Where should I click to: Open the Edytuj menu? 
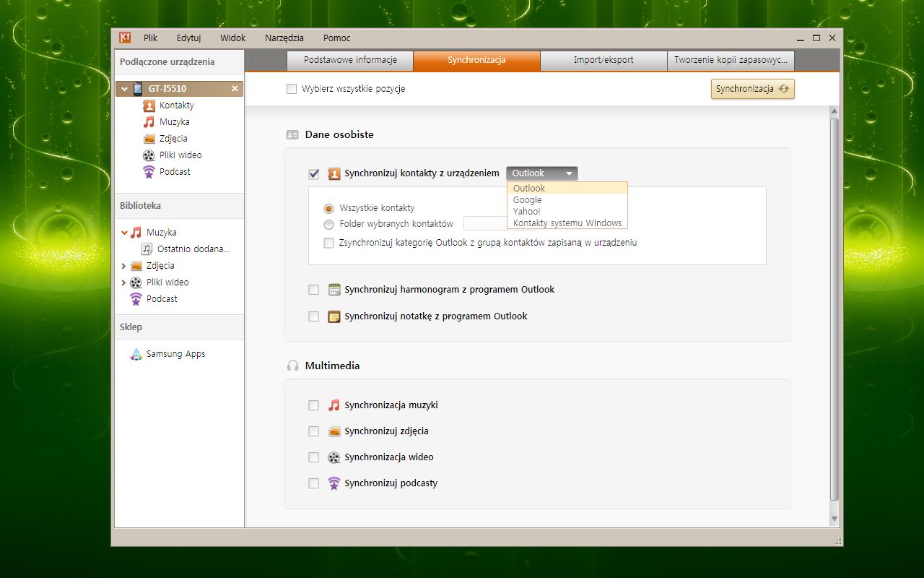pos(188,38)
